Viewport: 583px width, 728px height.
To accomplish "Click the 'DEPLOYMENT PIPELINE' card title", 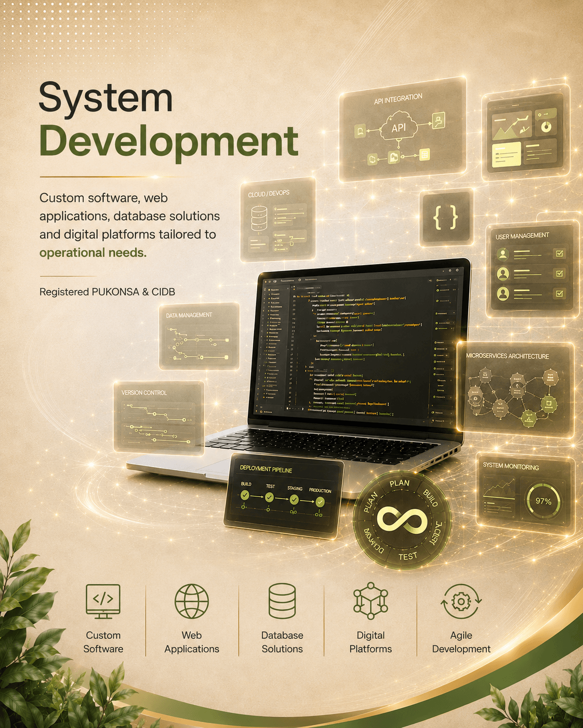I will coord(266,469).
